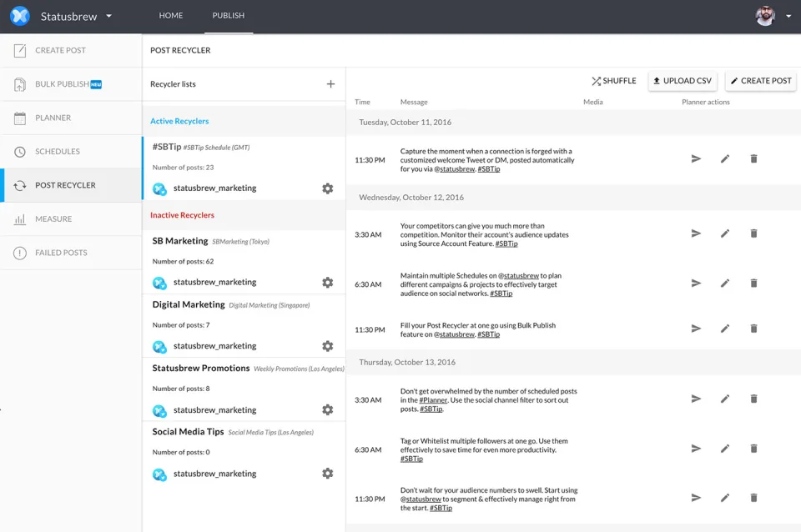
Task: Go to the HOME tab
Action: click(170, 15)
